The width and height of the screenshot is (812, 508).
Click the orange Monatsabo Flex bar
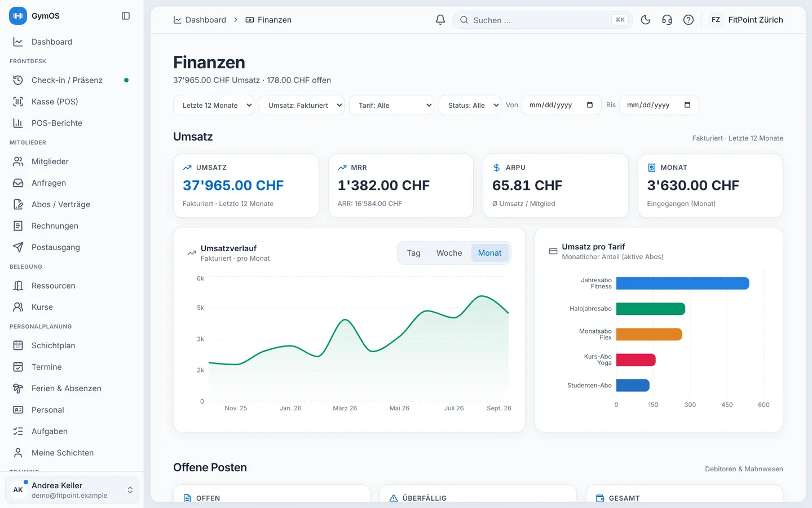tap(649, 334)
